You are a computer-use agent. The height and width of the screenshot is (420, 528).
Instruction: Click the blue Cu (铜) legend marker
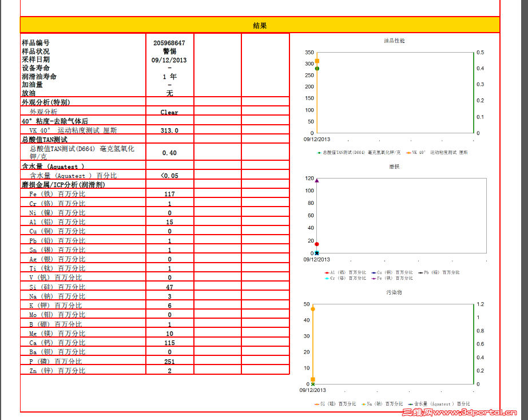tap(374, 274)
